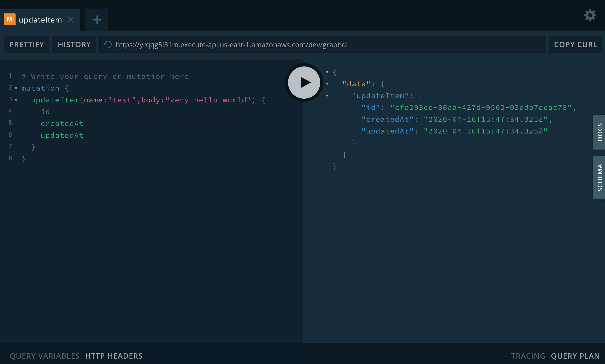605x364 pixels.
Task: Open the DOCS side panel
Action: pyautogui.click(x=599, y=132)
